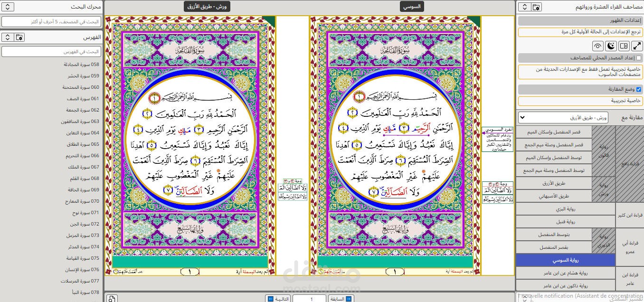This screenshot has width=644, height=302.
Task: Click the البحث في الفهرس index search field
Action: point(51,51)
